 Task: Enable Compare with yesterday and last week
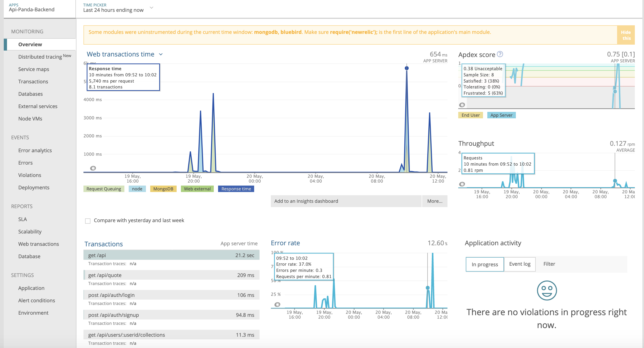tap(87, 221)
